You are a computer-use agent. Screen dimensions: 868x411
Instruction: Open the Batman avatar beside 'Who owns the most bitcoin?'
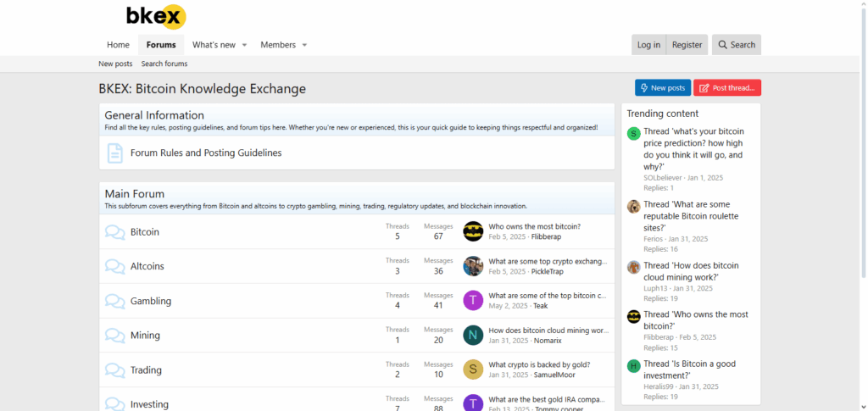click(x=473, y=232)
